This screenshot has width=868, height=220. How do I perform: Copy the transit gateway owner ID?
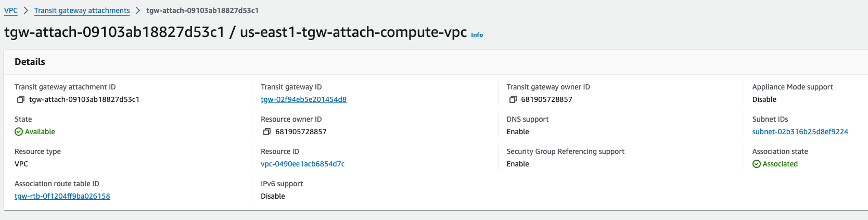(513, 99)
